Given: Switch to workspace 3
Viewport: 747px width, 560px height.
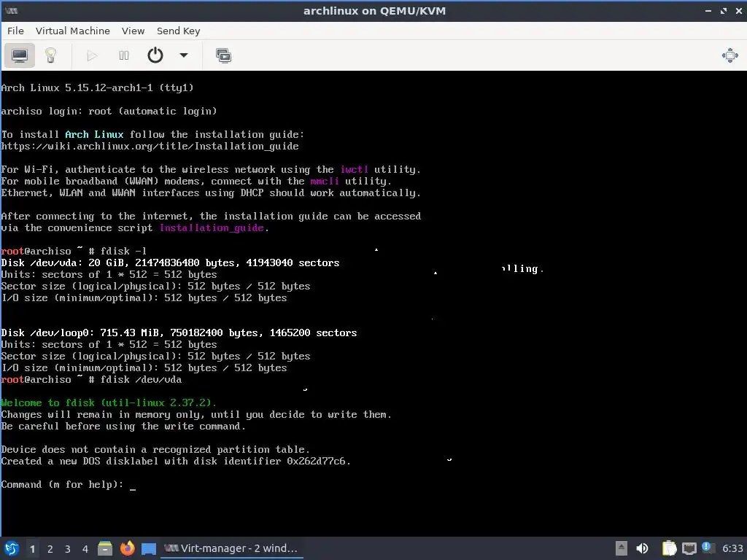Looking at the screenshot, I should 68,548.
